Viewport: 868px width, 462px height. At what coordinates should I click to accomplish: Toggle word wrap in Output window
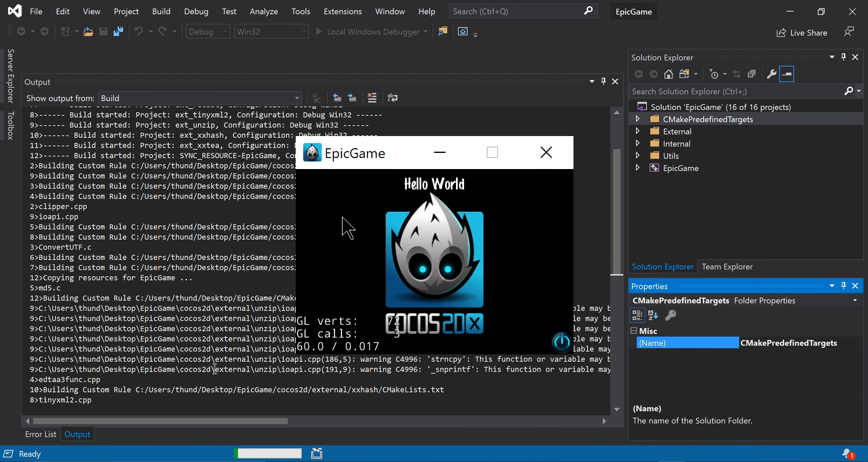392,98
